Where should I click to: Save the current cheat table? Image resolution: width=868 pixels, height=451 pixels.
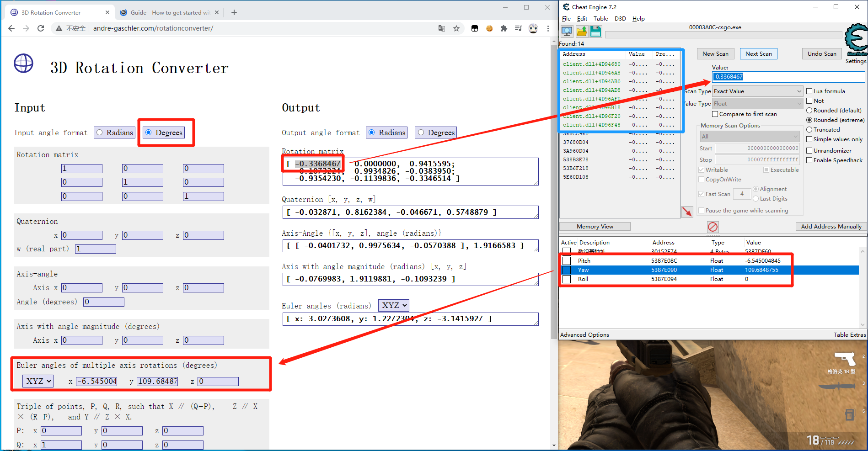pyautogui.click(x=596, y=31)
